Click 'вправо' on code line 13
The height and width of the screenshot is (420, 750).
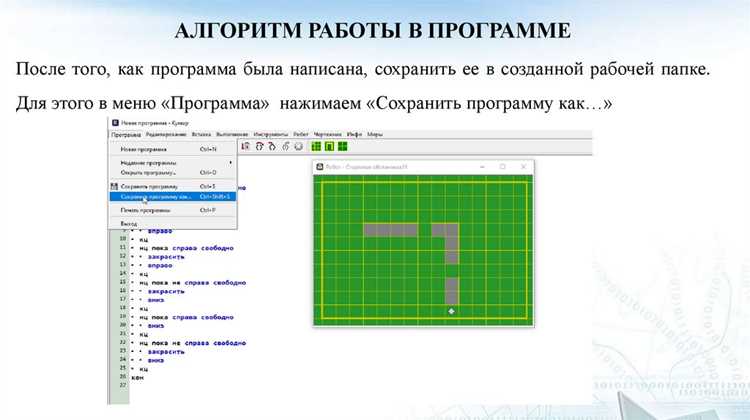[x=160, y=265]
